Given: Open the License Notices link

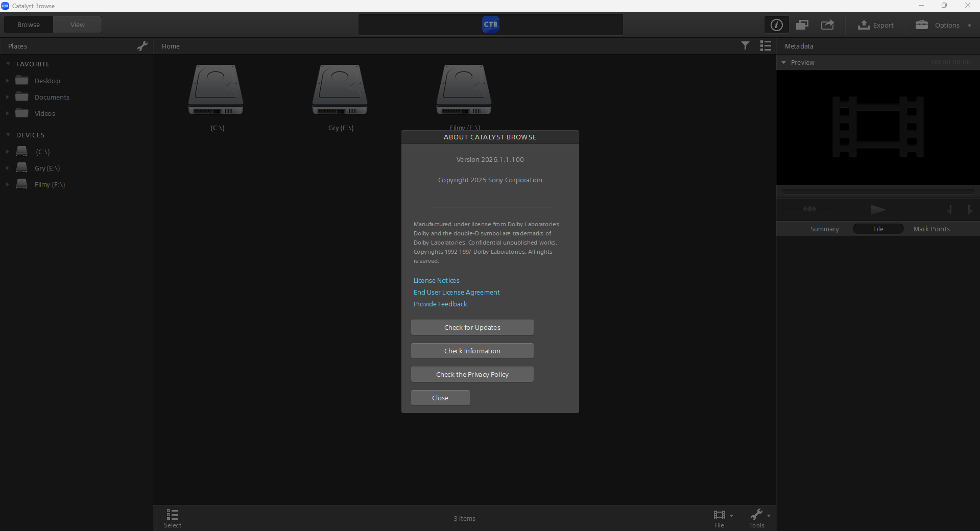Looking at the screenshot, I should pos(437,281).
